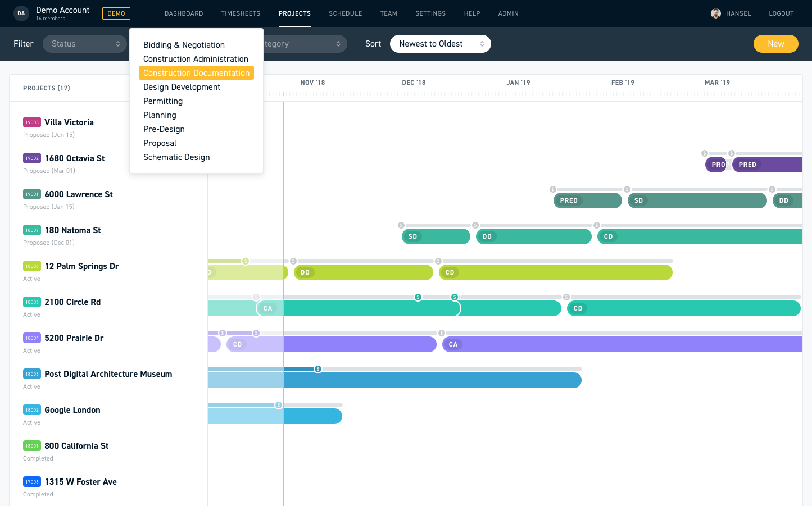Click the Google London dollar marker

click(x=279, y=405)
